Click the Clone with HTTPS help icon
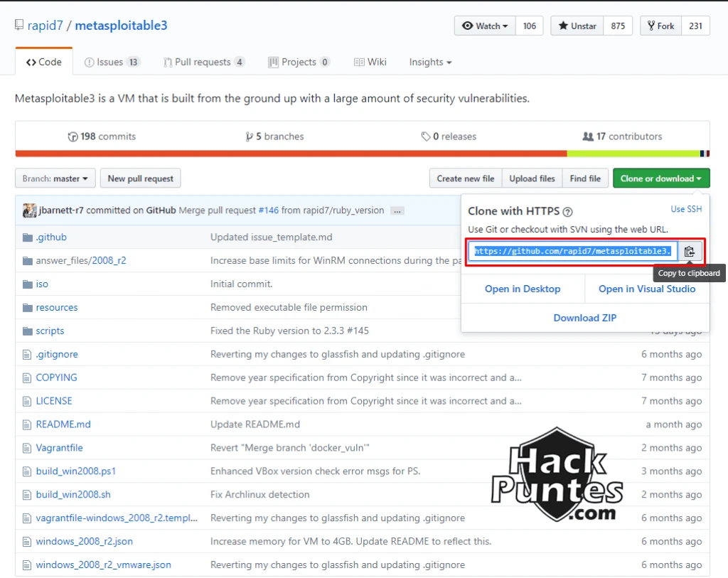 tap(567, 212)
